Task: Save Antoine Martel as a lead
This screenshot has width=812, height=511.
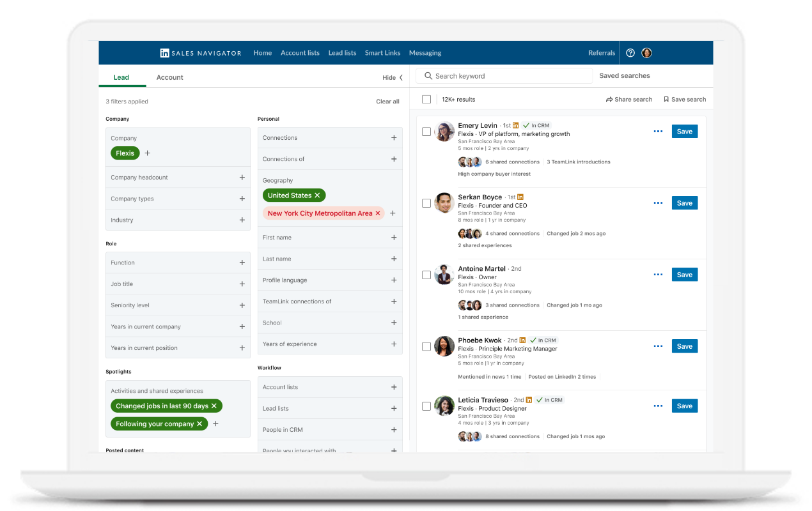Action: pyautogui.click(x=684, y=275)
